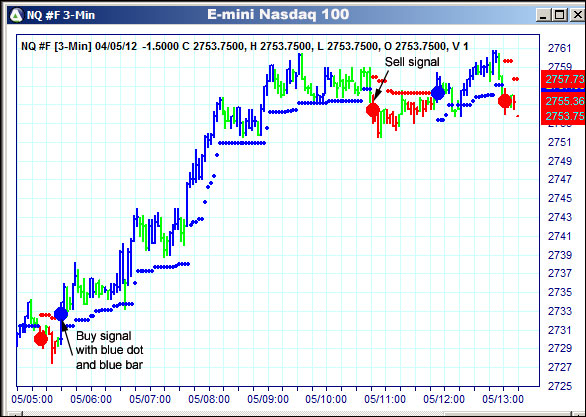Click the 2733 price axis label
The width and height of the screenshot is (586, 417).
(559, 311)
